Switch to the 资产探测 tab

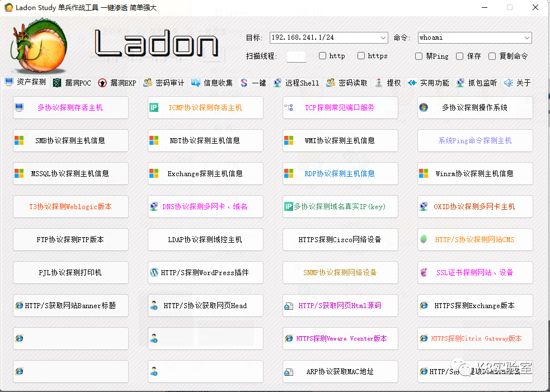(26, 82)
